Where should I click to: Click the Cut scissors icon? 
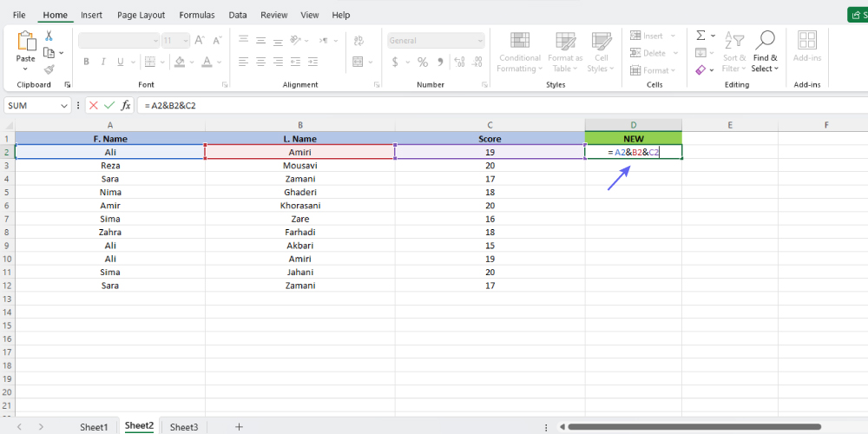(49, 36)
